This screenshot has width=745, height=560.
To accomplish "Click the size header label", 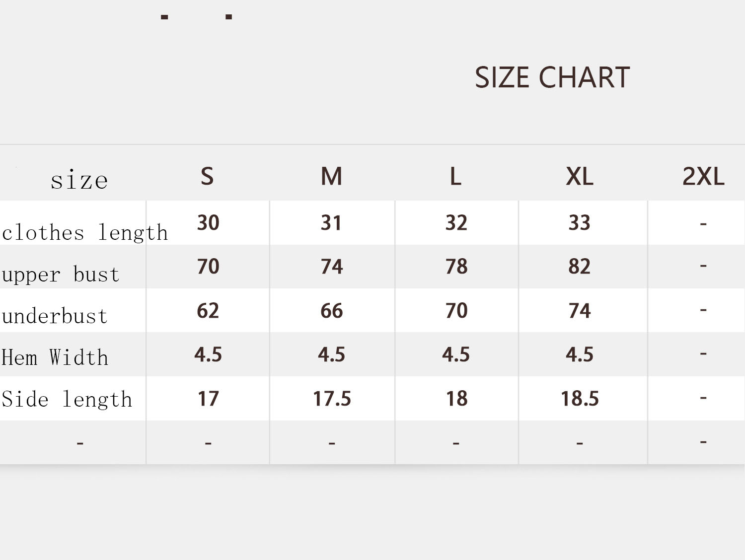I will (79, 180).
